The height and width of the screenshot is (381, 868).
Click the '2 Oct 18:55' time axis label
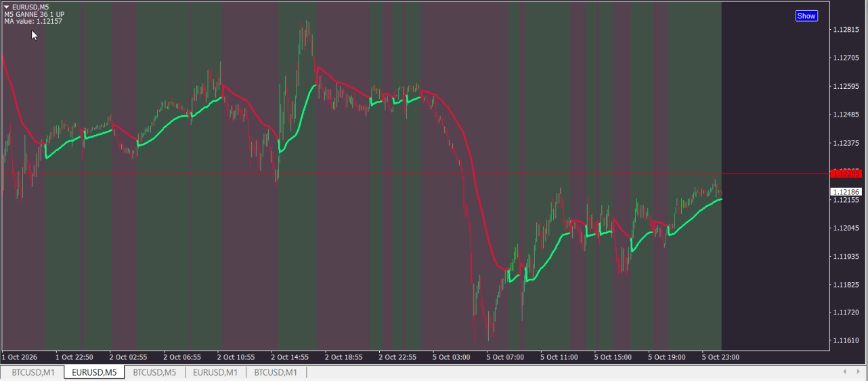[x=344, y=357]
